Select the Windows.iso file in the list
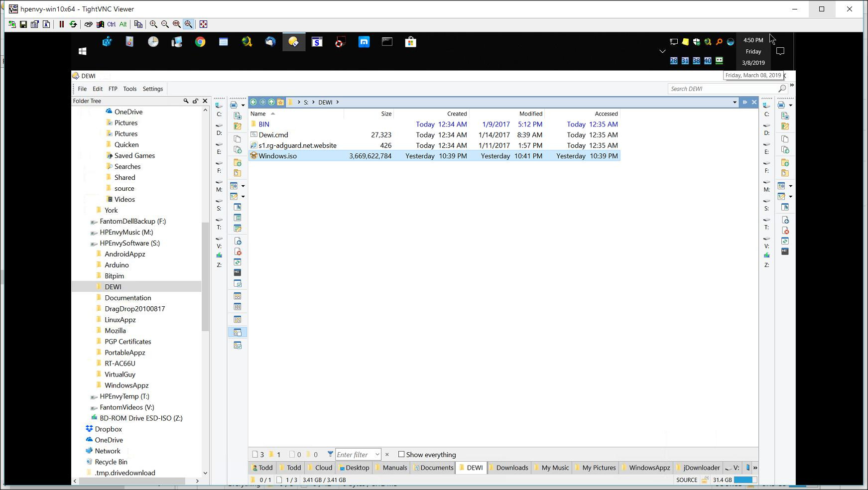 click(279, 155)
